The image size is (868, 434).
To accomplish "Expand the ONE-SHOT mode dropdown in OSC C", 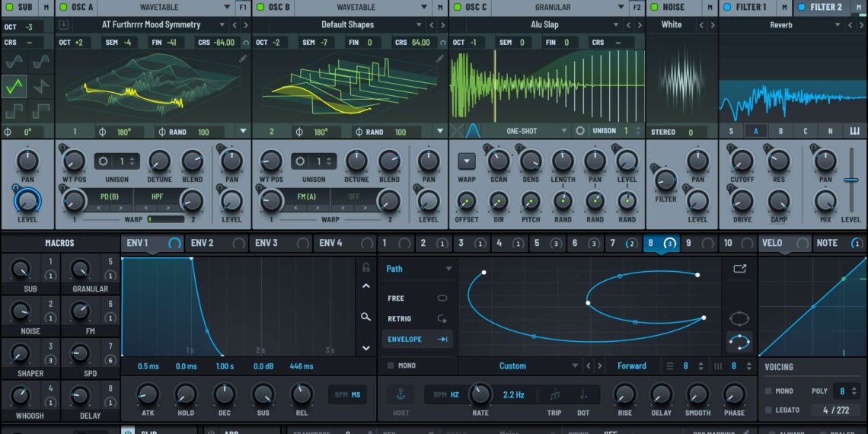I will [564, 131].
